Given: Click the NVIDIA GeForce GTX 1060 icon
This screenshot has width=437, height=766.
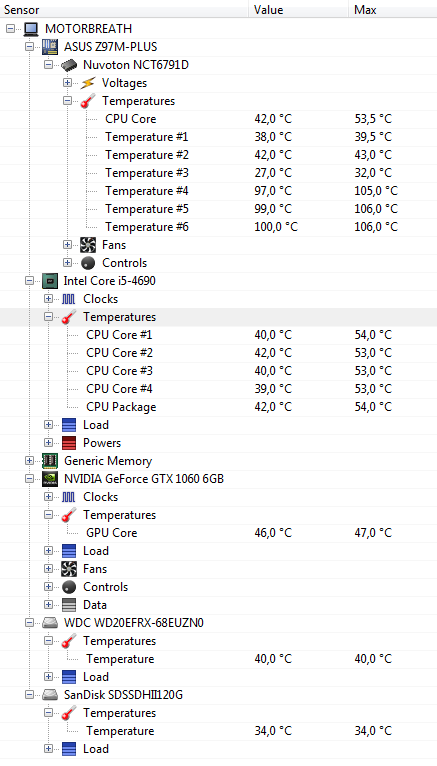Looking at the screenshot, I should coord(50,479).
